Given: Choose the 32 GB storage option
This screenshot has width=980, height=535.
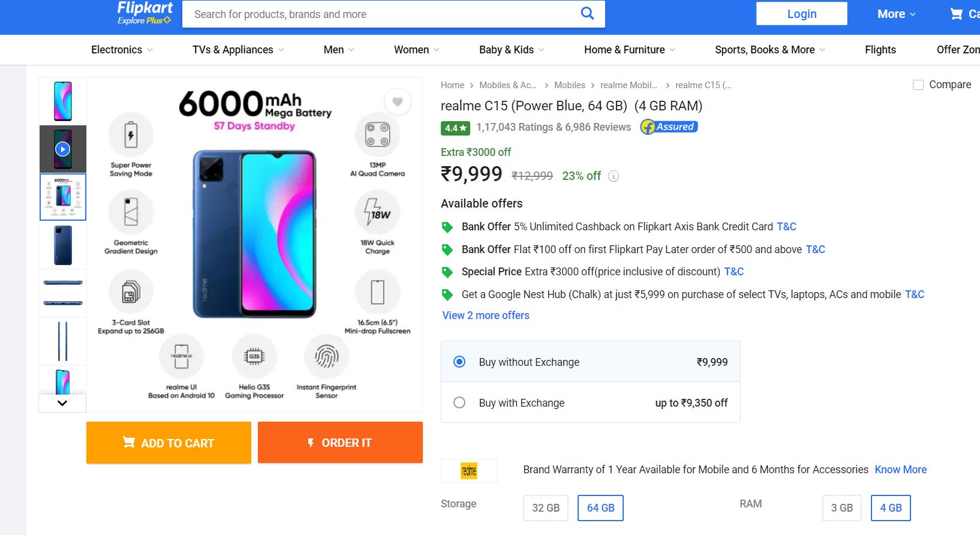Looking at the screenshot, I should (545, 508).
